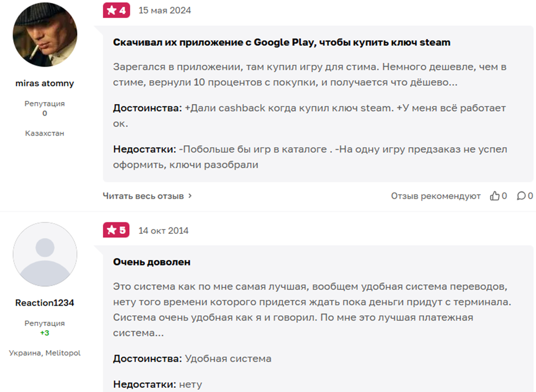Screen dimensions: 536x392
Task: Open review titled "Скачивал их приложение с Google Play"
Action: (x=281, y=43)
